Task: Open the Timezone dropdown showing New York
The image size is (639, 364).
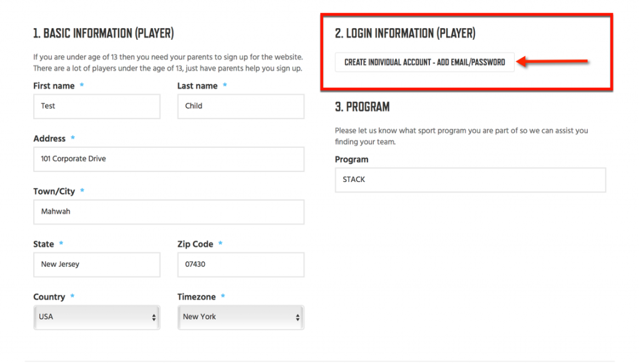Action: point(240,317)
